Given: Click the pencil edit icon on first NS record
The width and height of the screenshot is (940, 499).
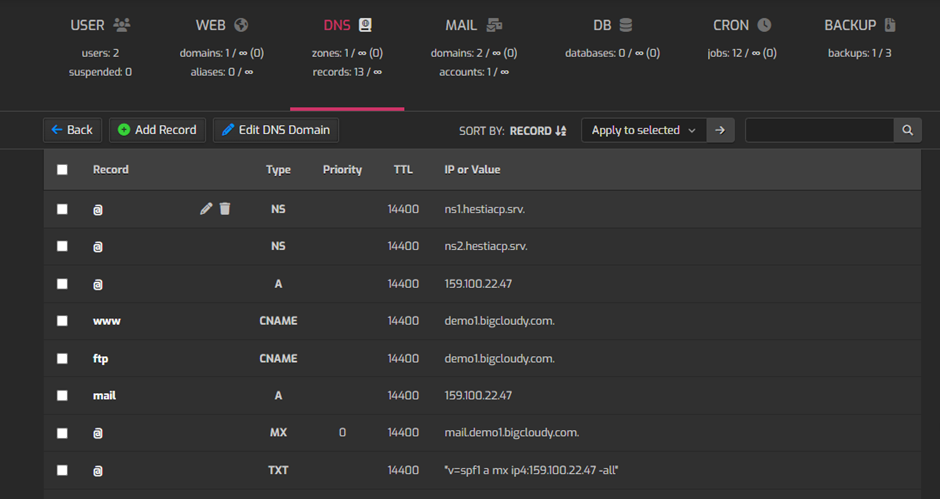Looking at the screenshot, I should [206, 208].
